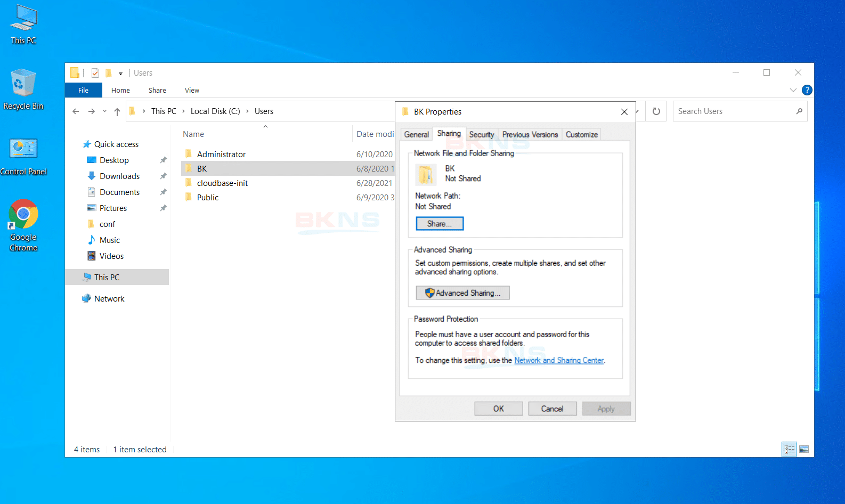Open recent locations dropdown arrow
Screen dimensions: 845x504
tap(104, 111)
